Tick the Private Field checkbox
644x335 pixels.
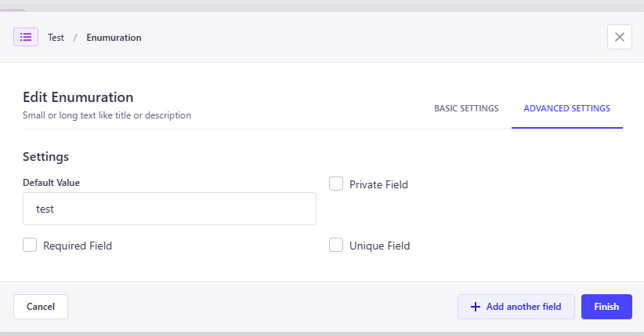(336, 184)
